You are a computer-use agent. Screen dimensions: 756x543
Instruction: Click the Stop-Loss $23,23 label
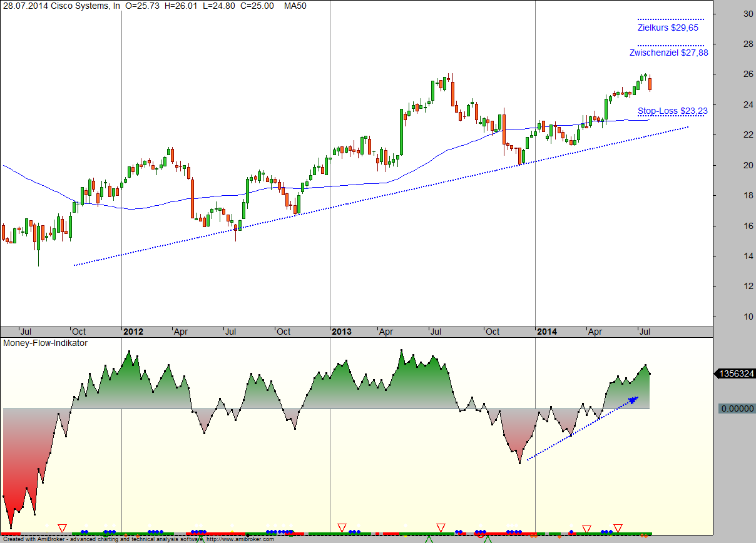coord(673,111)
